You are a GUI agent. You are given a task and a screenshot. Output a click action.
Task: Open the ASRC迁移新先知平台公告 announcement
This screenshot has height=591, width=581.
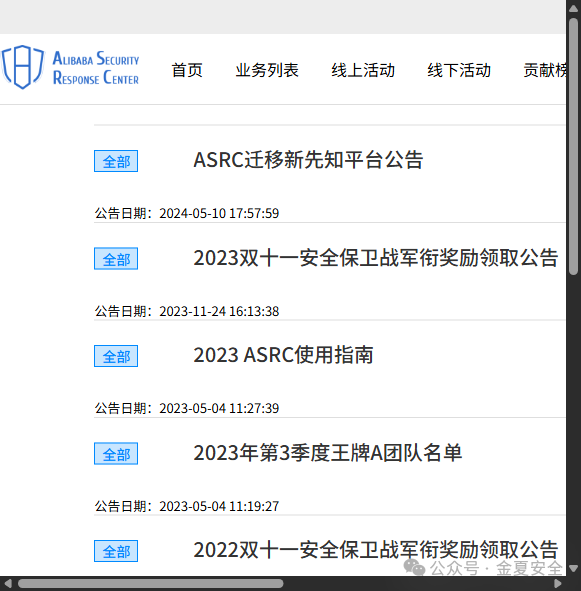pyautogui.click(x=308, y=160)
